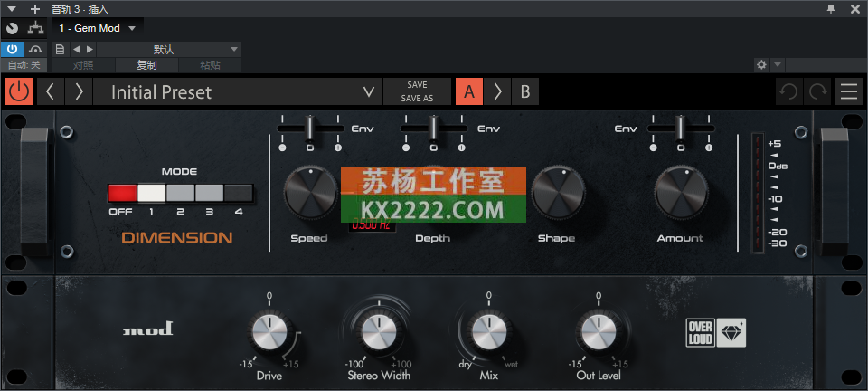868x391 pixels.
Task: Click the Speed knob
Action: tap(310, 194)
